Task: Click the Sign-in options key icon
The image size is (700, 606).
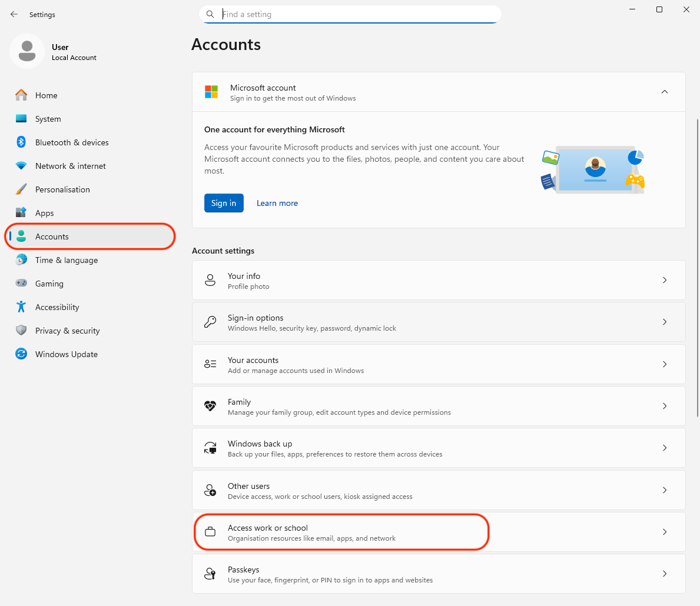Action: (x=210, y=322)
